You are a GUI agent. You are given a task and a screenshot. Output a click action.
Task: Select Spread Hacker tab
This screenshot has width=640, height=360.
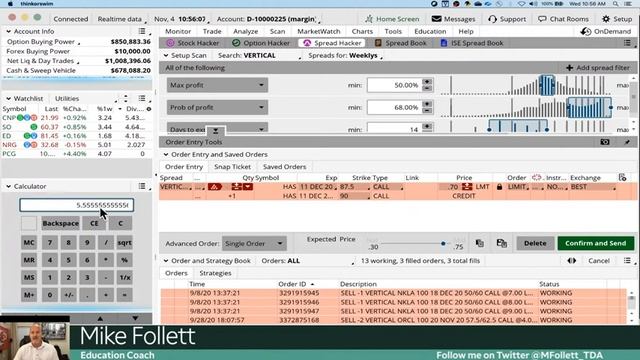point(332,43)
